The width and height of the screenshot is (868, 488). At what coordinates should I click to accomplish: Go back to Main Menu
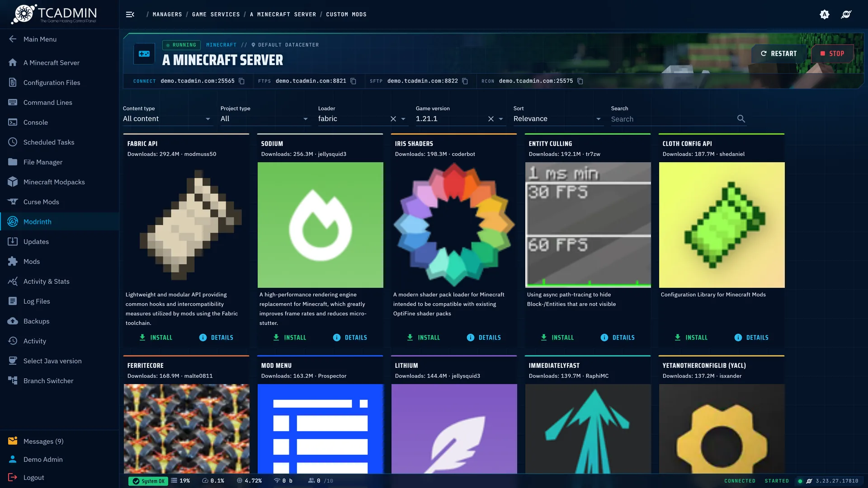pyautogui.click(x=59, y=39)
